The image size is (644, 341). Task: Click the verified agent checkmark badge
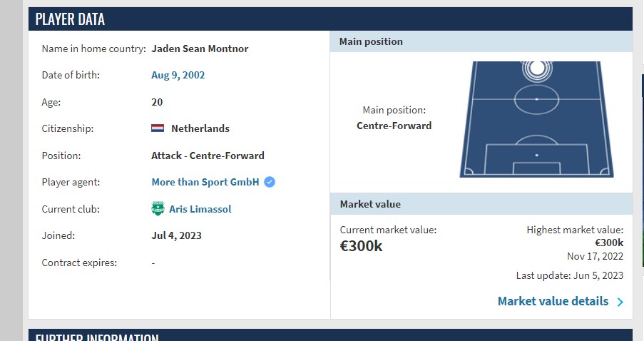pos(270,182)
